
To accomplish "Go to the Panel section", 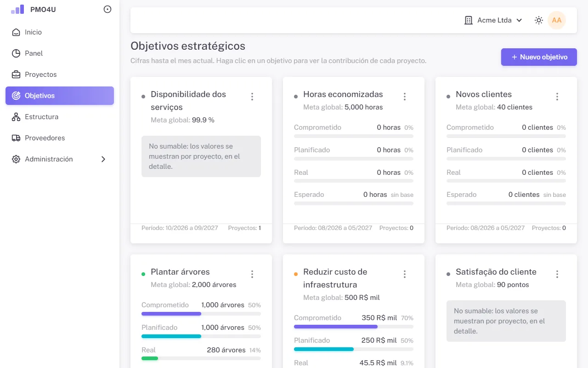I will [x=60, y=53].
